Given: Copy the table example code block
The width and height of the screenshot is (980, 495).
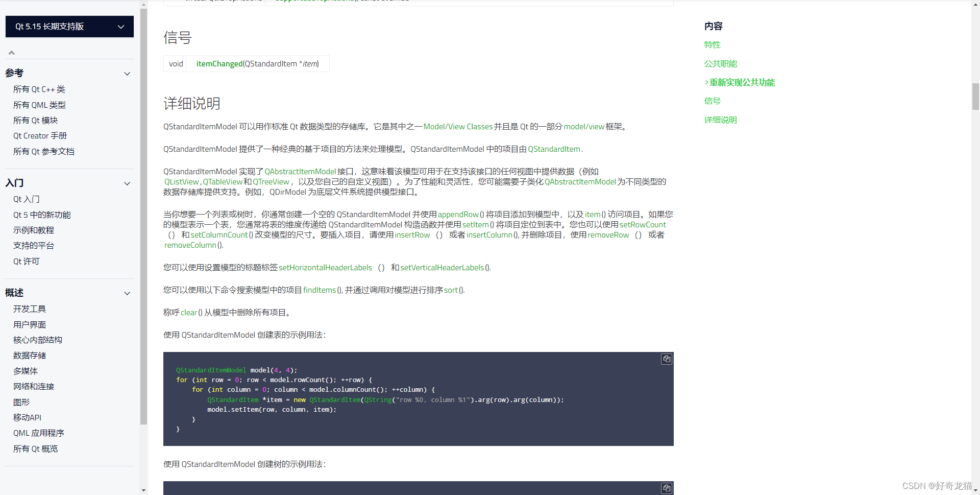Looking at the screenshot, I should pyautogui.click(x=667, y=359).
